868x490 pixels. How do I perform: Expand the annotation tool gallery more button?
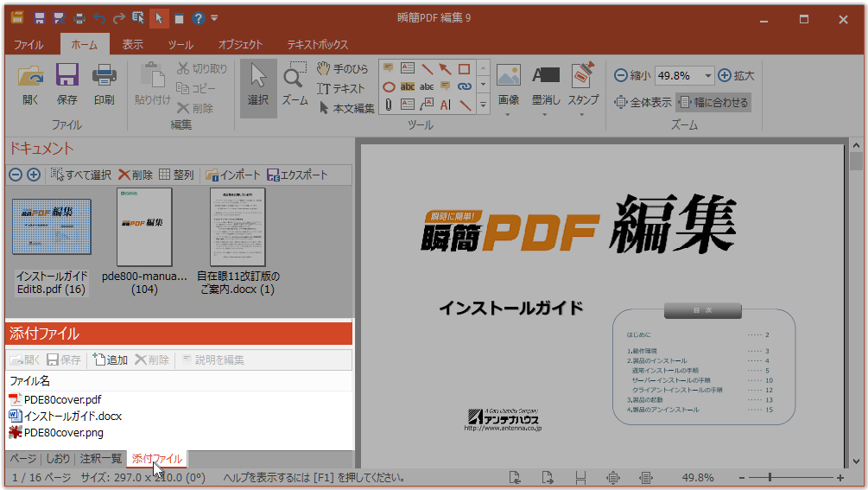484,105
